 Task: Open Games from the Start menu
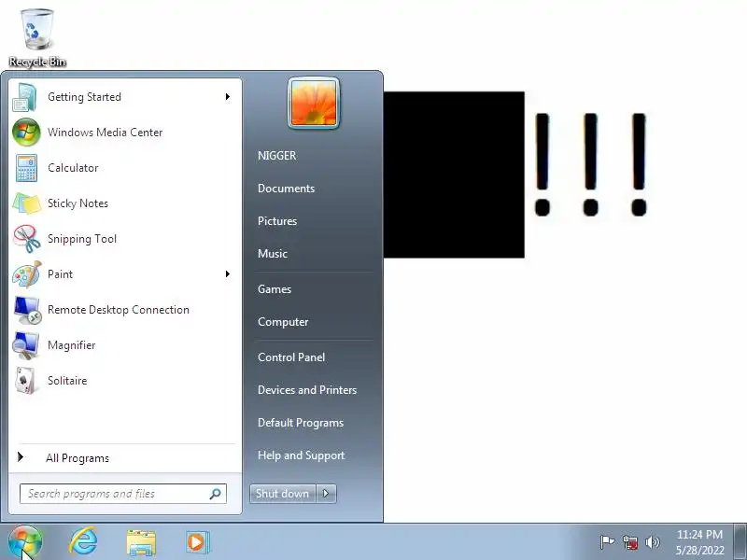(275, 289)
